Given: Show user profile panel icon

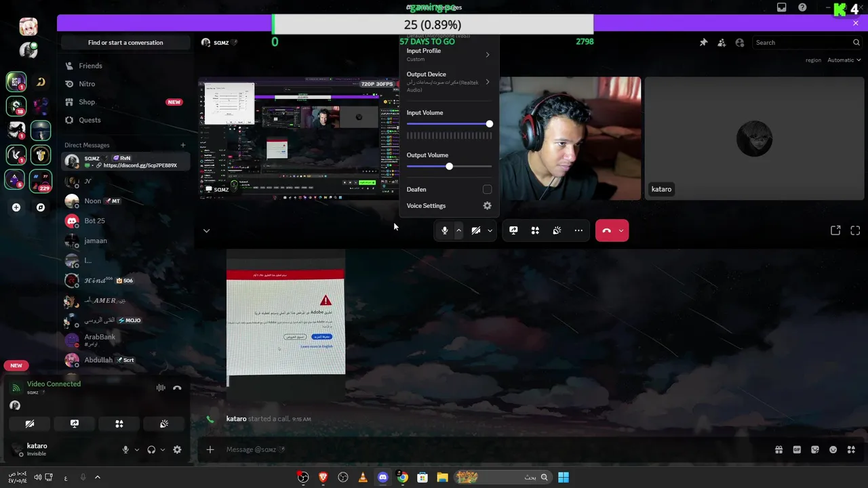Looking at the screenshot, I should coord(740,42).
